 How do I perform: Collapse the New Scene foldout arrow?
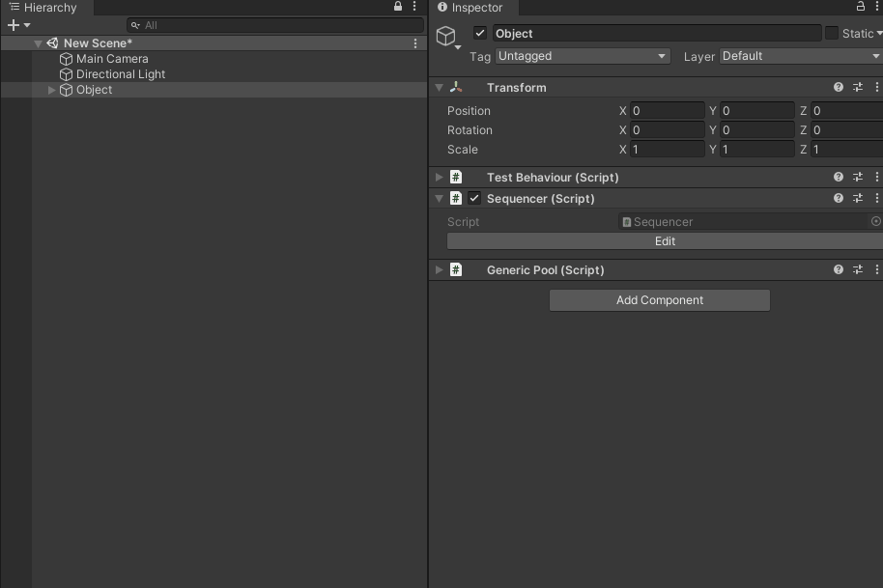pos(39,43)
